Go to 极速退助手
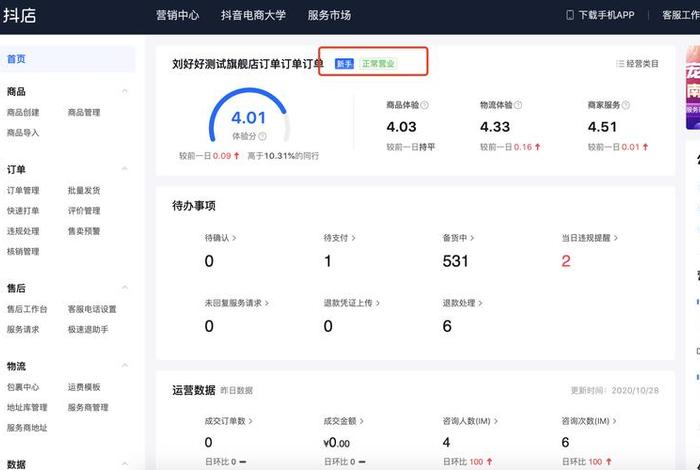 pos(88,329)
